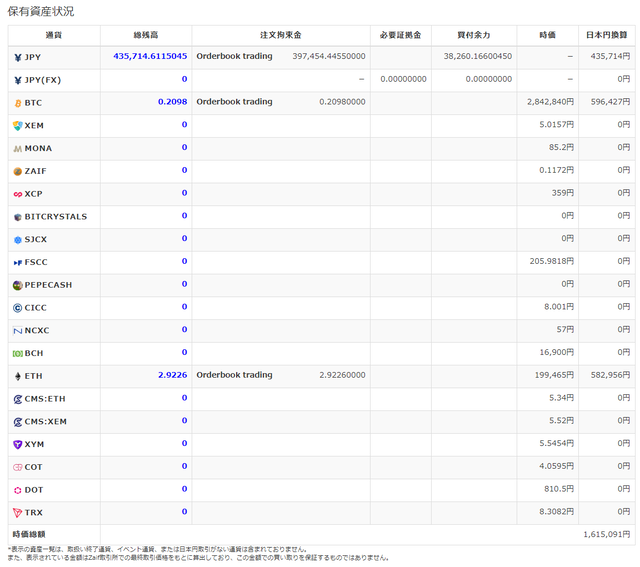Select BTC reserved amount 0.20980000

[342, 102]
